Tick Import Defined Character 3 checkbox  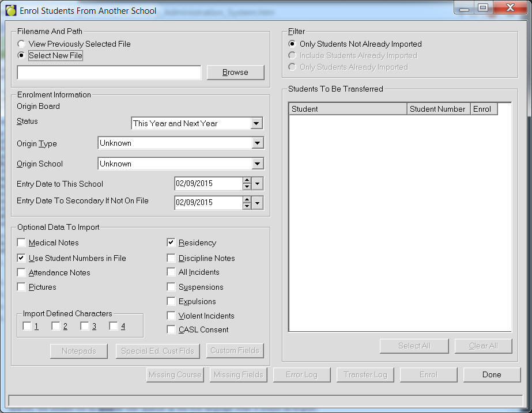pyautogui.click(x=85, y=327)
